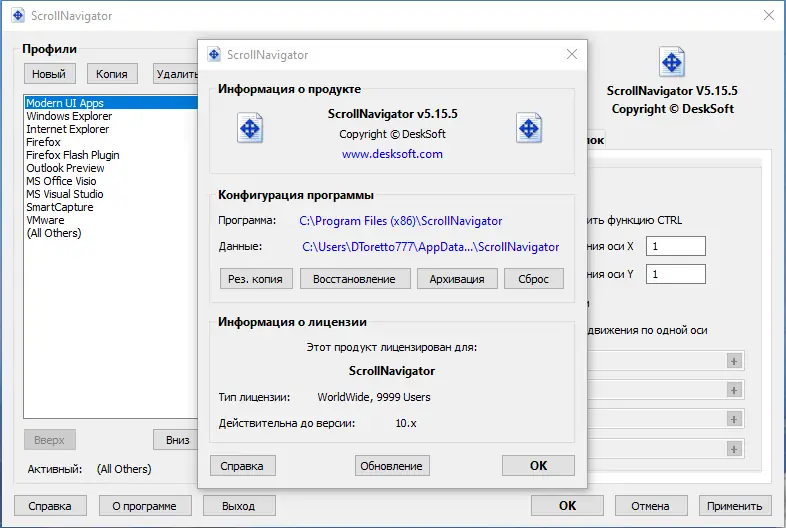Image resolution: width=786 pixels, height=528 pixels.
Task: Select MS Visual Studio profile
Action: (111, 194)
